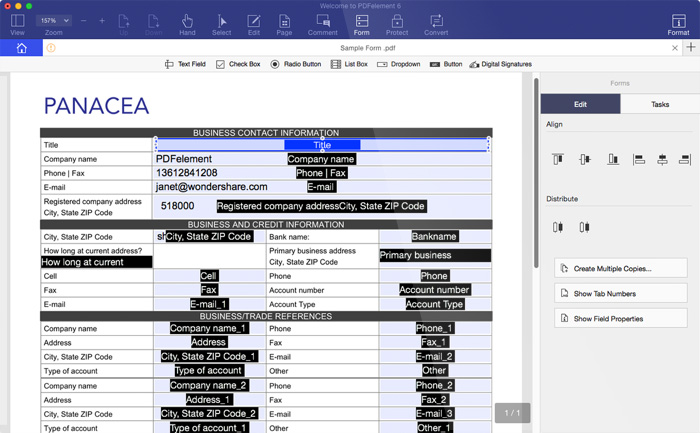Select the Cell form field
This screenshot has width=700, height=433.
pyautogui.click(x=209, y=276)
